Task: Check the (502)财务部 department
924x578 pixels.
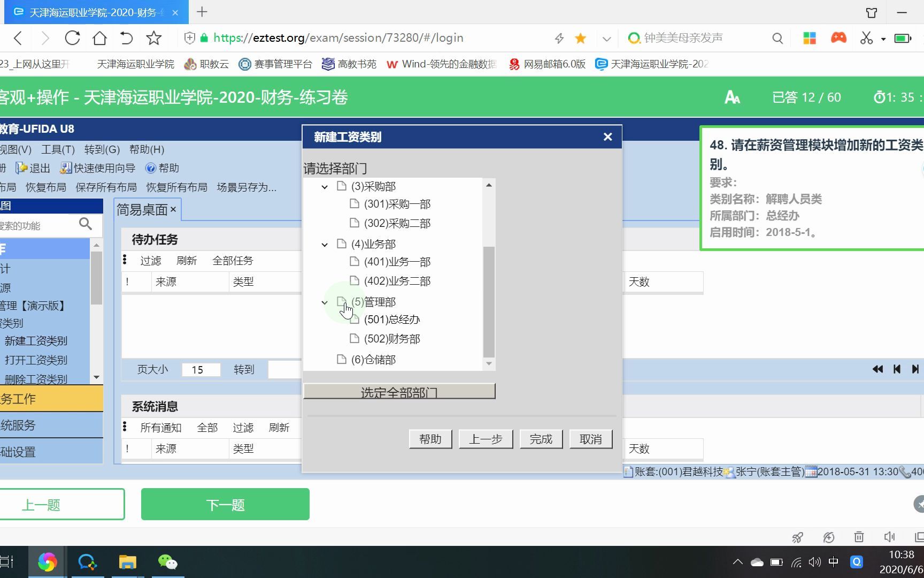Action: point(354,339)
